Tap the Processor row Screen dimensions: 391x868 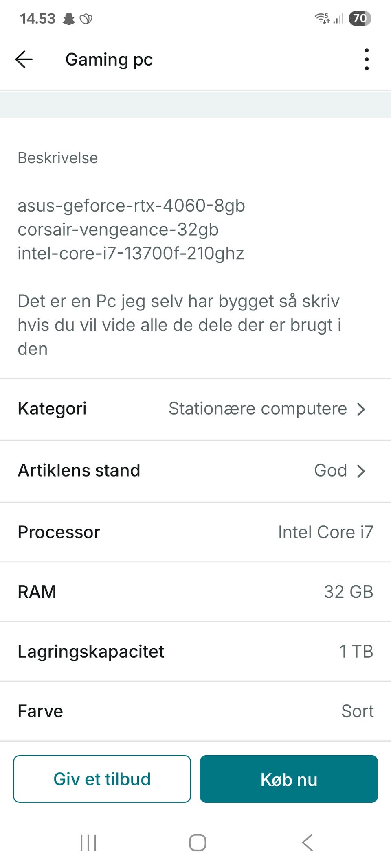coord(195,532)
